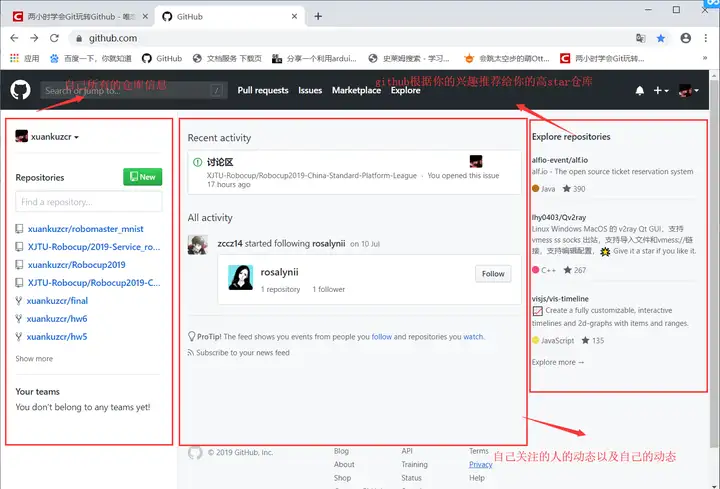
Task: Open the Issues nav item
Action: (310, 90)
